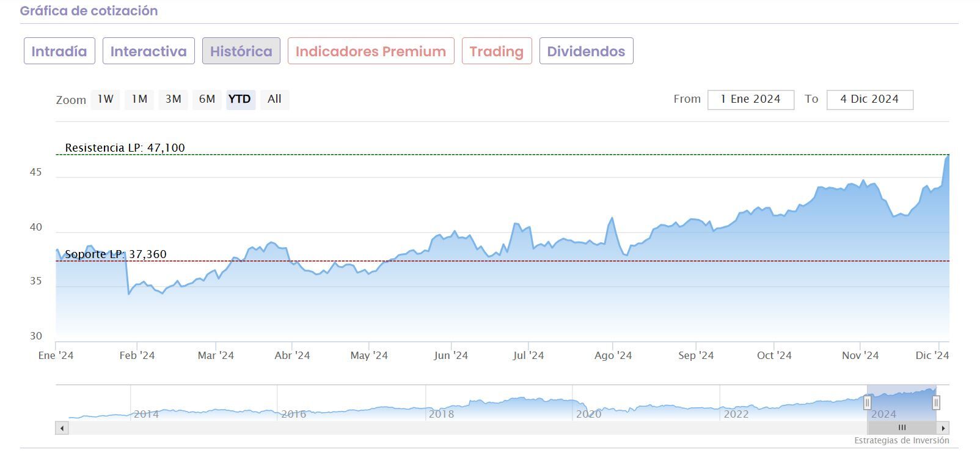Show All historical data range
Image resolution: width=980 pixels, height=466 pixels.
[x=274, y=99]
